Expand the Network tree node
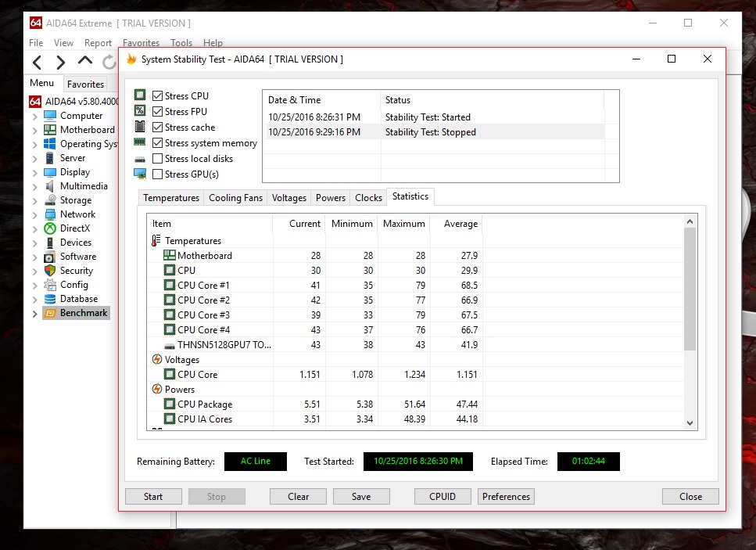756x550 pixels. (34, 214)
